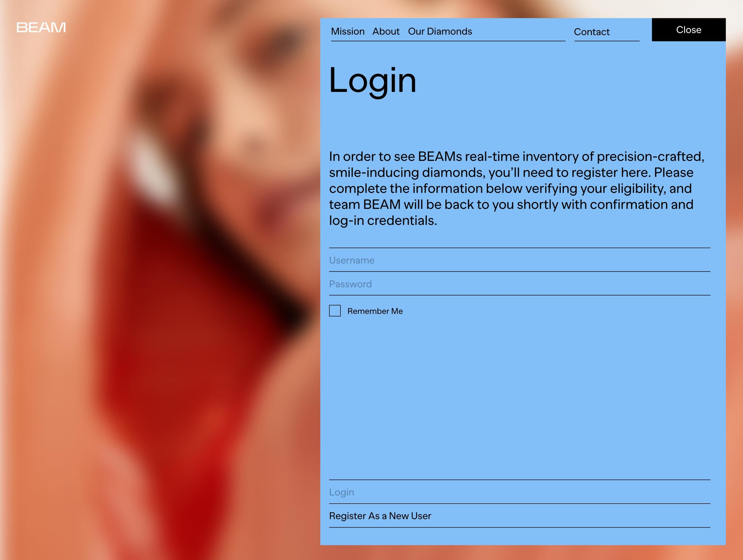Click the Close button
The height and width of the screenshot is (560, 743).
coord(689,29)
